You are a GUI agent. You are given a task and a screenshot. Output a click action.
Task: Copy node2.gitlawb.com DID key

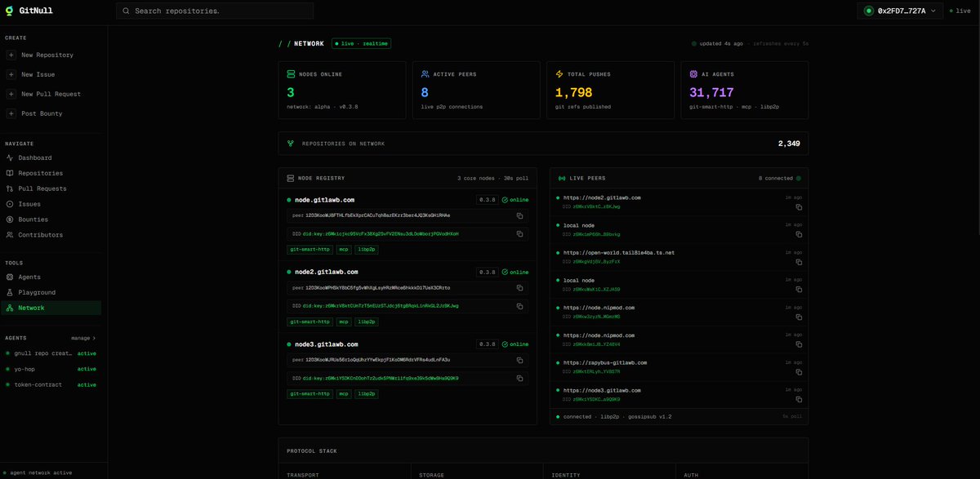tap(519, 306)
